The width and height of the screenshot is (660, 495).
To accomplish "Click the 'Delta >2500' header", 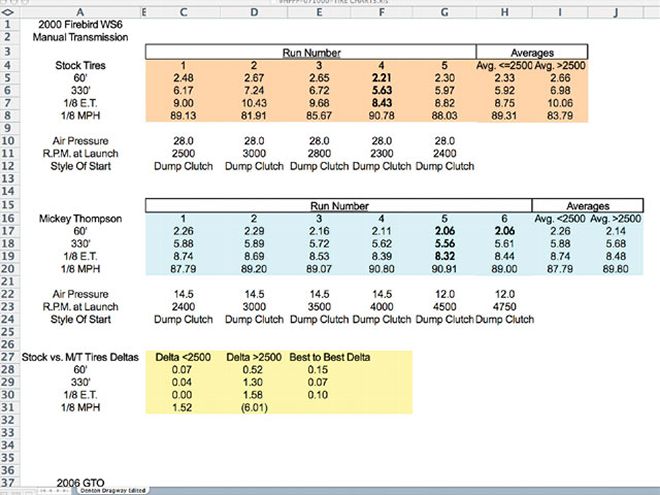I will (x=254, y=357).
